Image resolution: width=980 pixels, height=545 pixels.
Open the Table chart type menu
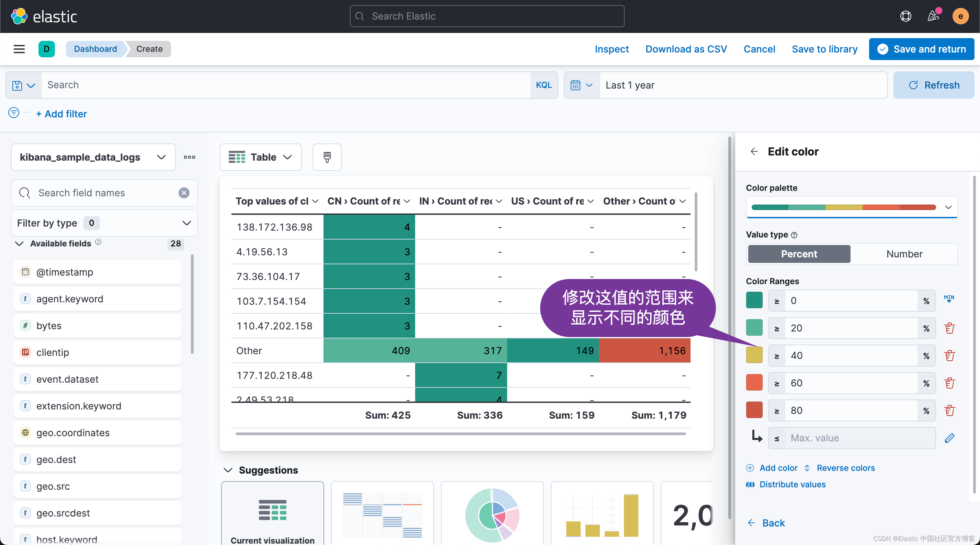(261, 157)
